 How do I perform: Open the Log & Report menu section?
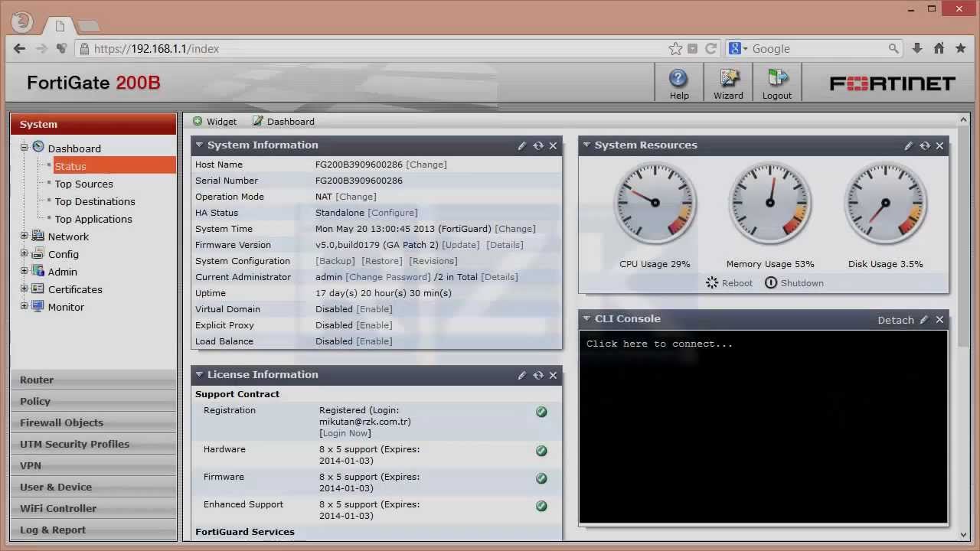pos(93,530)
